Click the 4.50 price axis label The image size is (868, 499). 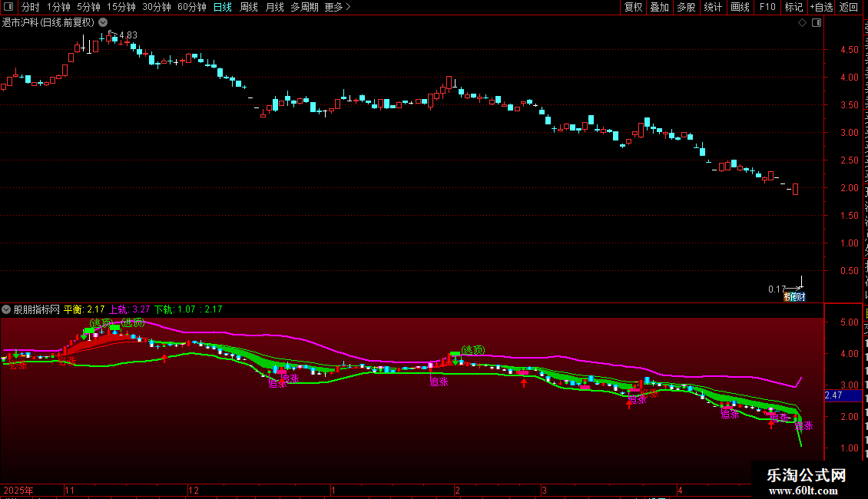[849, 50]
